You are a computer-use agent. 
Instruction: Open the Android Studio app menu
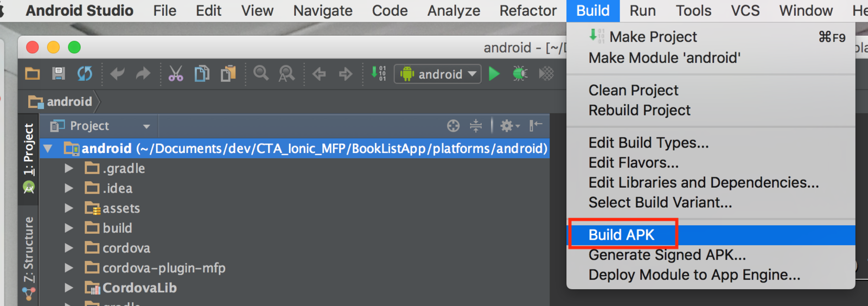79,11
